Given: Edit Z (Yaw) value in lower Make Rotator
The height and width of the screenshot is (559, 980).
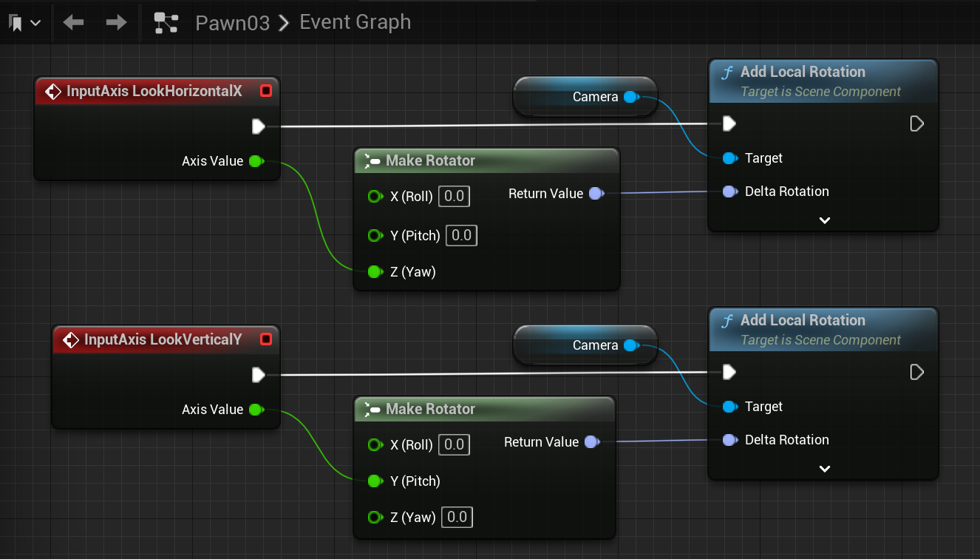Looking at the screenshot, I should (x=457, y=518).
